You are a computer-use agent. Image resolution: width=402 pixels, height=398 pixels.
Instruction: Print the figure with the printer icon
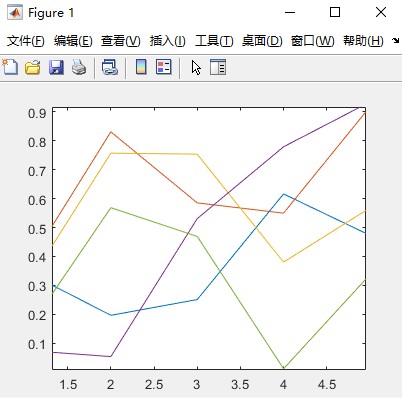(x=79, y=67)
